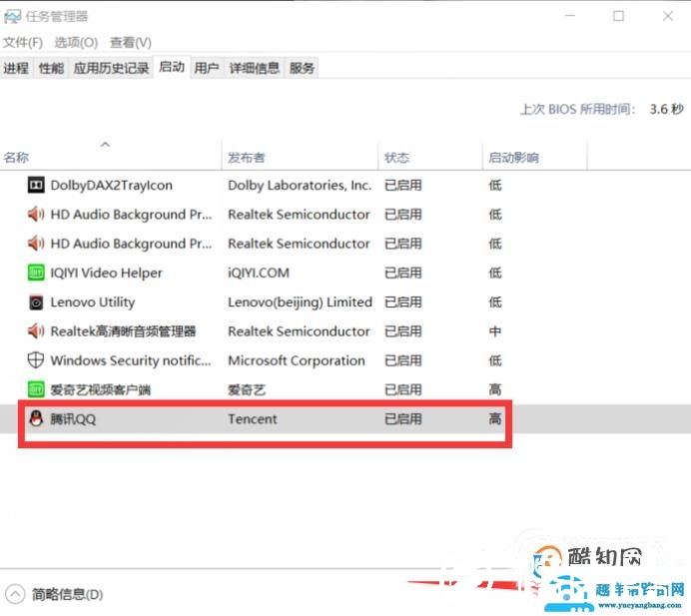Select the Realtek高清晰音频管理器 row
Image resolution: width=691 pixels, height=616 pixels.
[345, 330]
